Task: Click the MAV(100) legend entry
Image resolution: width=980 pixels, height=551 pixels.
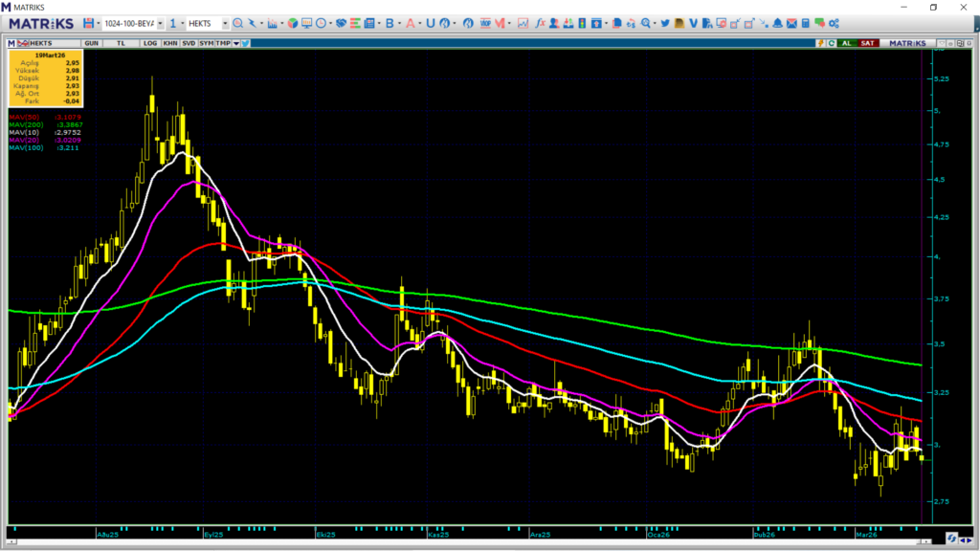Action: point(44,147)
